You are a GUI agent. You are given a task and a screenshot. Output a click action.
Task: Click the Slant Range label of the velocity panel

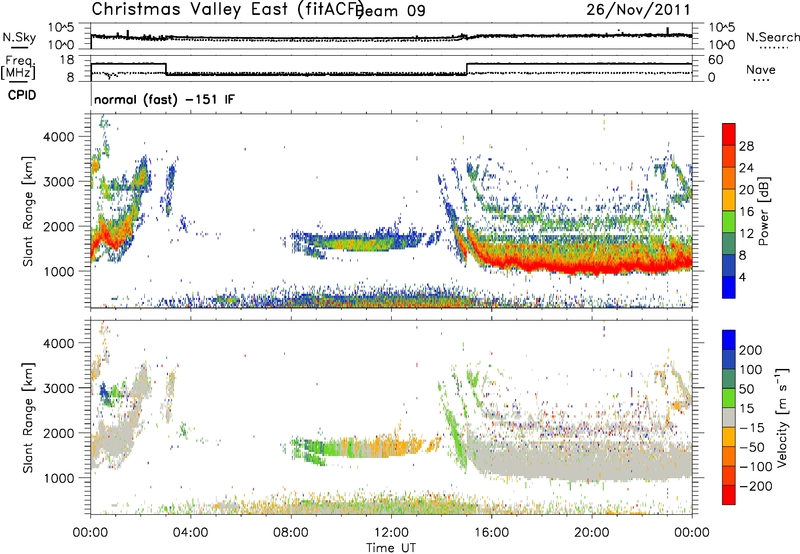pos(28,418)
